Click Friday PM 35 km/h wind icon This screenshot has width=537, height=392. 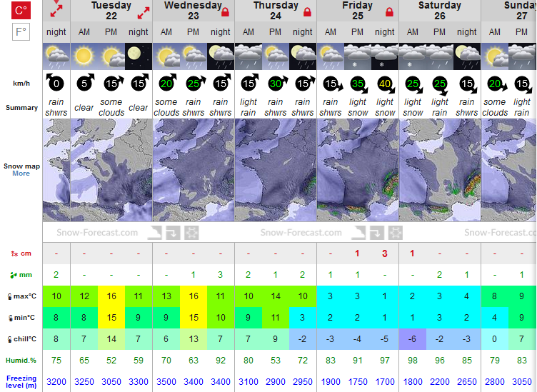pyautogui.click(x=358, y=84)
